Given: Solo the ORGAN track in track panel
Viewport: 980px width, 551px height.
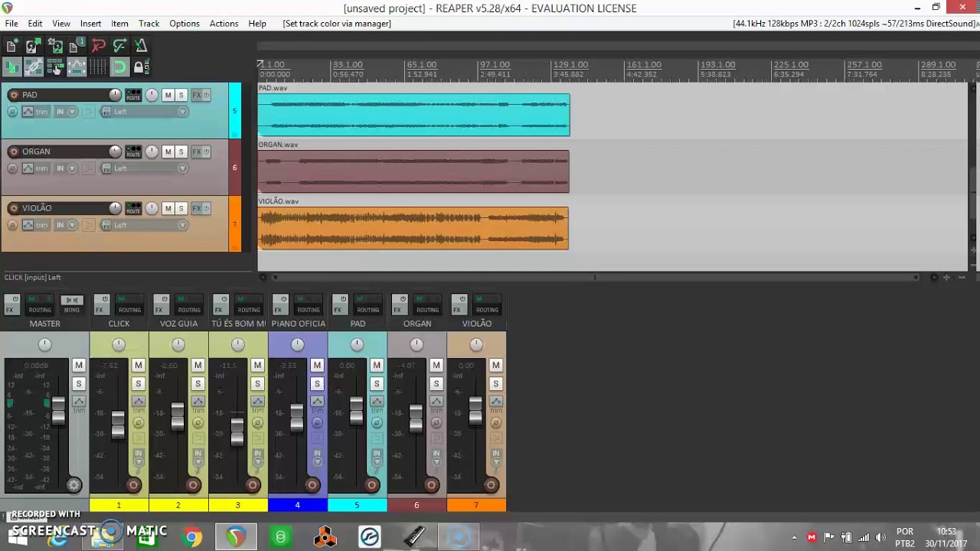Looking at the screenshot, I should point(181,152).
